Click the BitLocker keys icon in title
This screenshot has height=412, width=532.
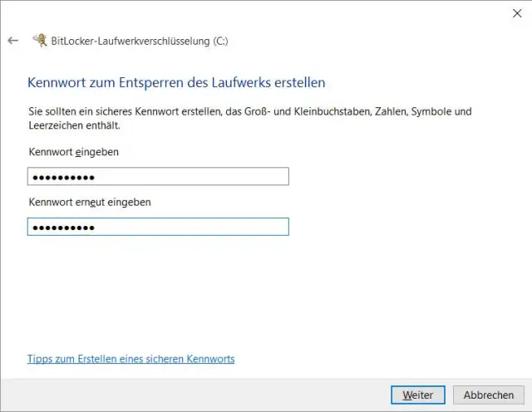(39, 40)
